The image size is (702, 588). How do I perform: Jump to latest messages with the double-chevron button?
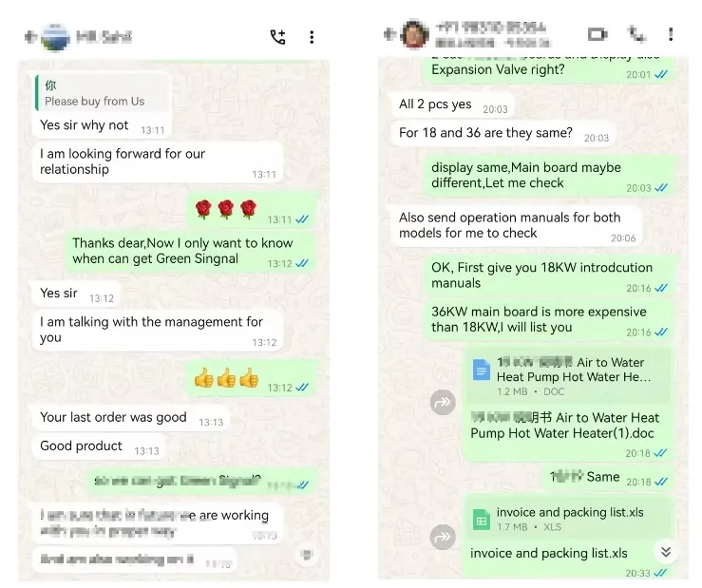click(666, 552)
